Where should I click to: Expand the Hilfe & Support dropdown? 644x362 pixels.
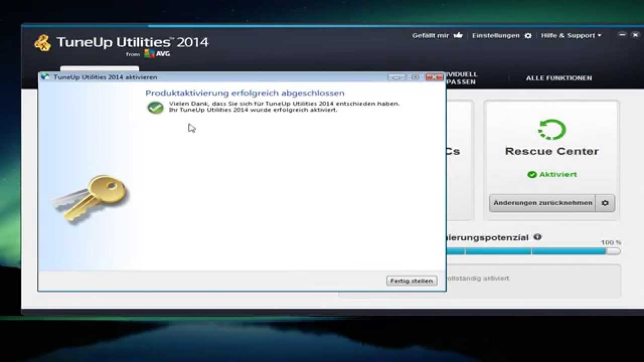[571, 36]
